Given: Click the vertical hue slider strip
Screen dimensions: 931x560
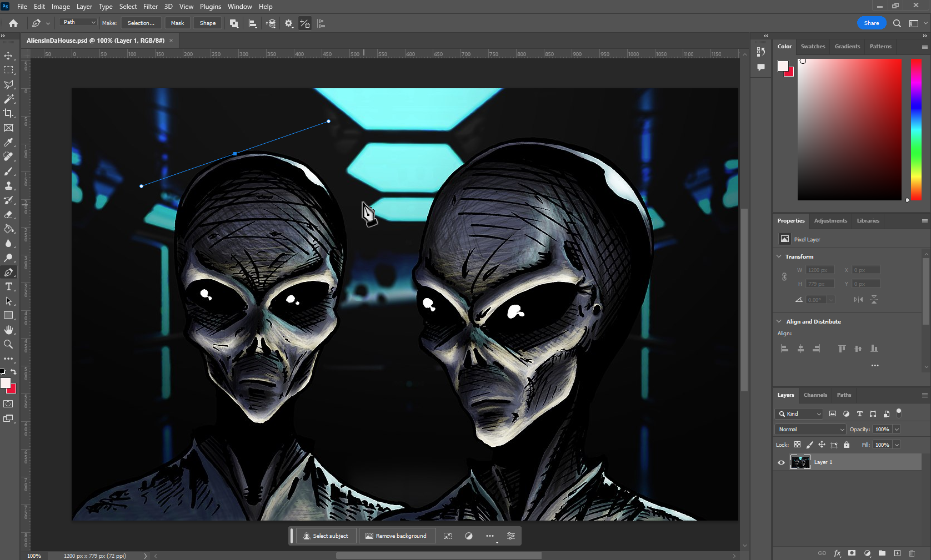Looking at the screenshot, I should pos(916,129).
